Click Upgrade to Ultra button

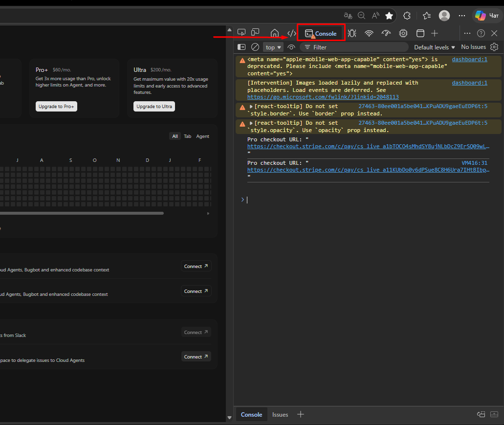154,107
